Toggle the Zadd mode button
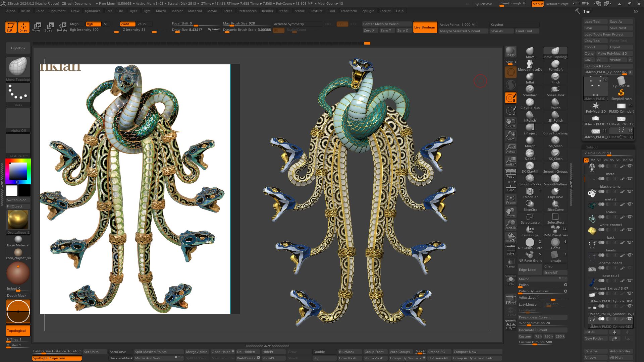Image resolution: width=644 pixels, height=362 pixels. 127,24
